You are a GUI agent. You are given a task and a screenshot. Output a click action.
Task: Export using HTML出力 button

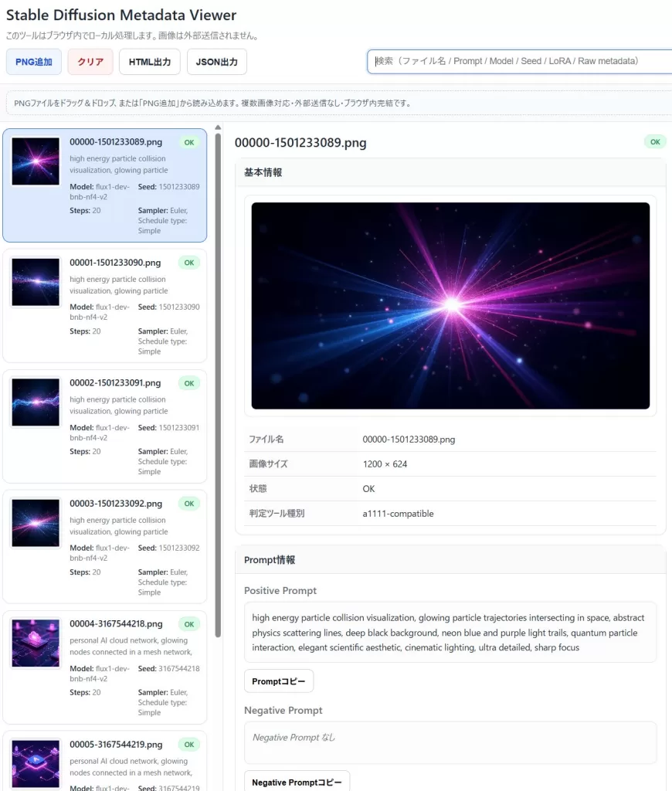tap(150, 62)
